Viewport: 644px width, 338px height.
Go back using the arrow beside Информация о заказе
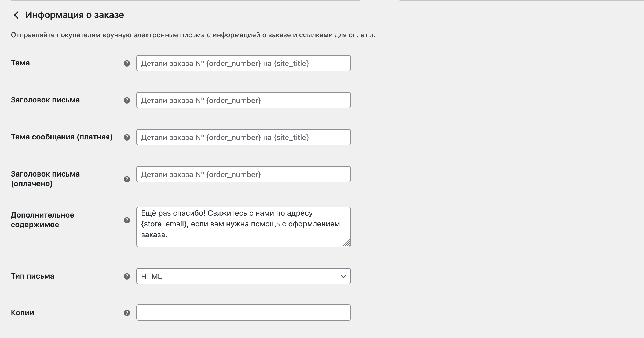pyautogui.click(x=16, y=15)
